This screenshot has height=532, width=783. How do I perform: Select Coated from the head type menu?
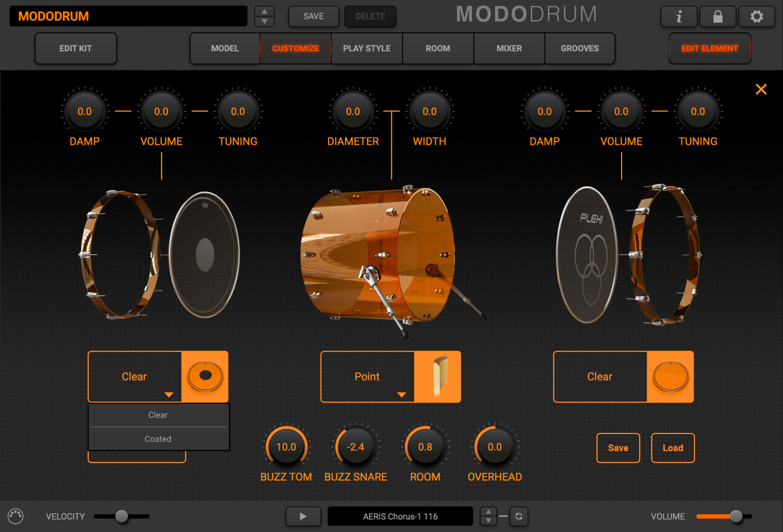click(x=158, y=439)
